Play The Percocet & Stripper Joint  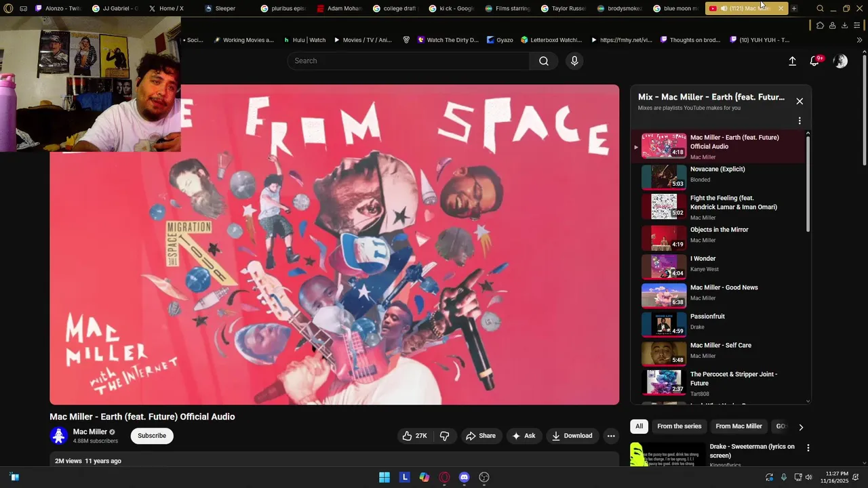click(x=719, y=384)
